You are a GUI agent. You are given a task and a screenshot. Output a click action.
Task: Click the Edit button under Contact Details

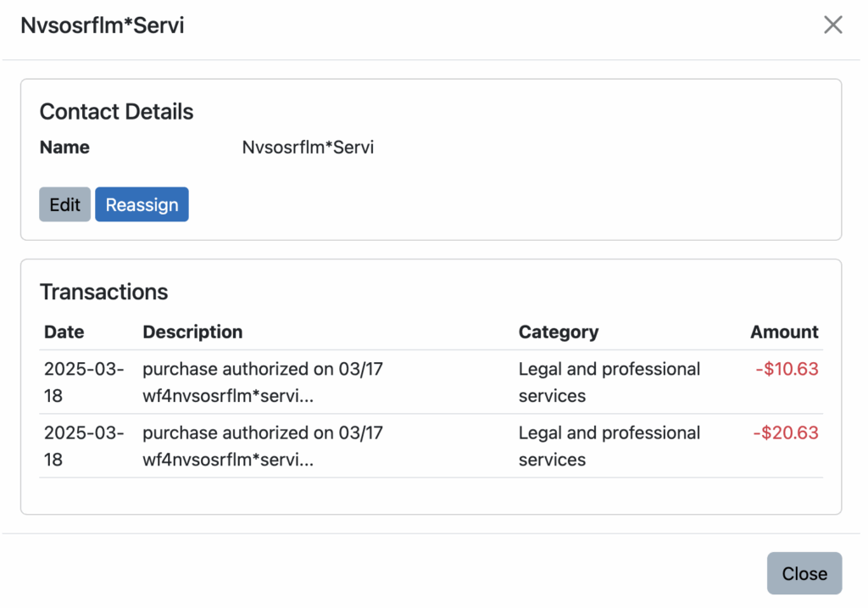[64, 204]
